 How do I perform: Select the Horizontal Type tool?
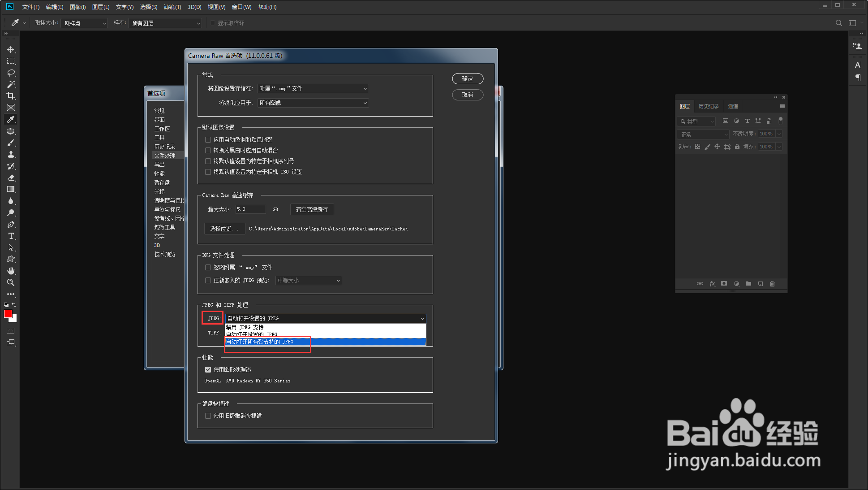(x=11, y=236)
